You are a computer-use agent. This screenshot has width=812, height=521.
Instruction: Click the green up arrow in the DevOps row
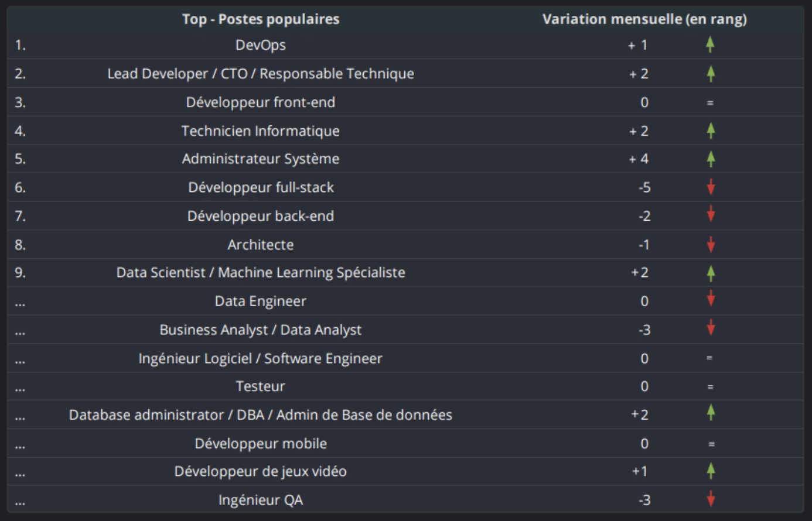point(710,44)
